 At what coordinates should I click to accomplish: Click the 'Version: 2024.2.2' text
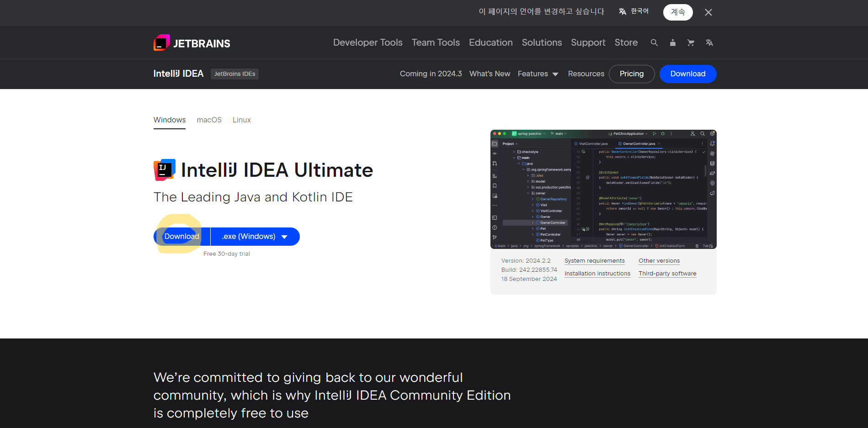tap(526, 261)
